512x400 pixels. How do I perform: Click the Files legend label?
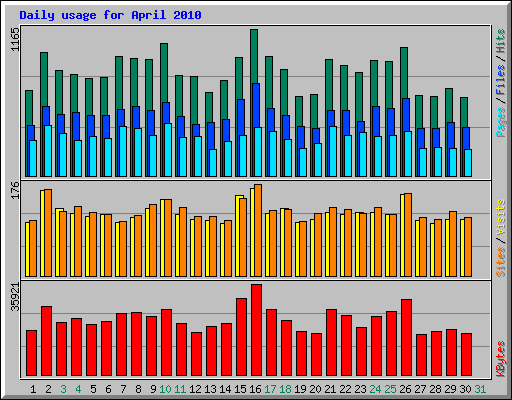coord(500,79)
